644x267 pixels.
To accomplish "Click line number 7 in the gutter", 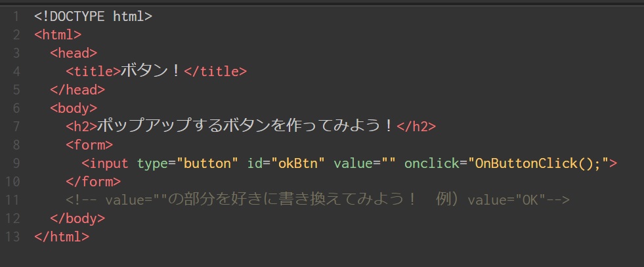I will click(14, 126).
